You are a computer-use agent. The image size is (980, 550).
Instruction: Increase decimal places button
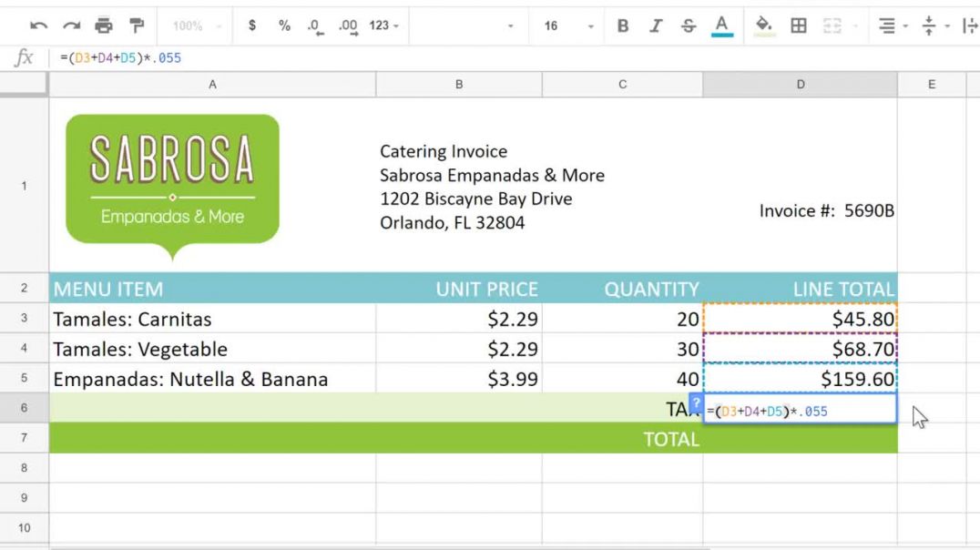(x=348, y=26)
